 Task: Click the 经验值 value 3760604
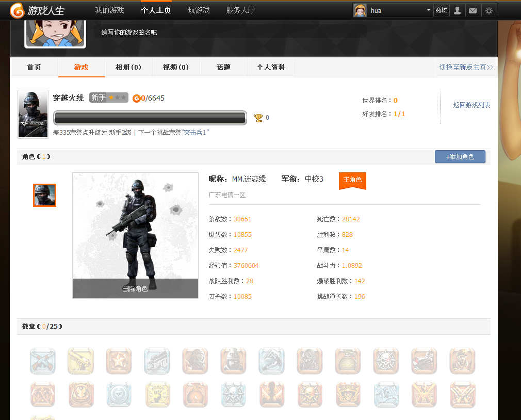246,266
